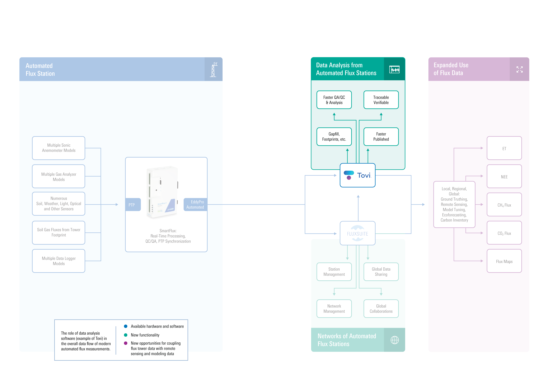
Task: Click the green legend dot for new functionality
Action: pyautogui.click(x=126, y=335)
